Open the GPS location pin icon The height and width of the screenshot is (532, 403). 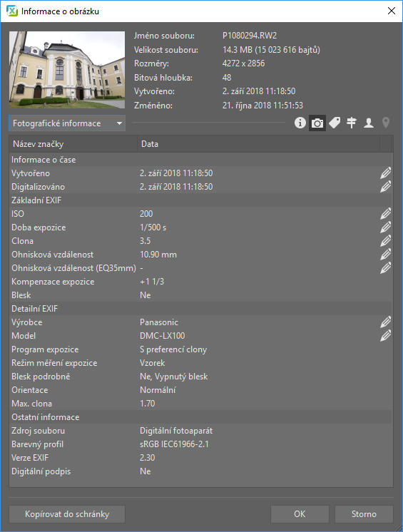[386, 123]
